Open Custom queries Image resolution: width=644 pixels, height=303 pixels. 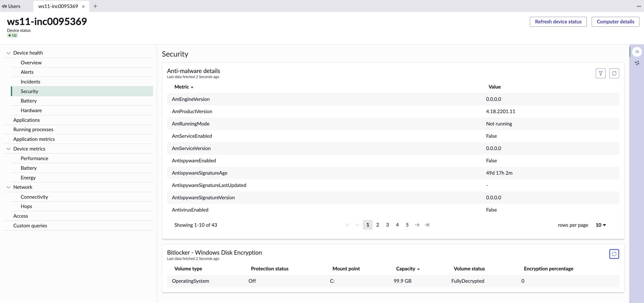[78, 226]
